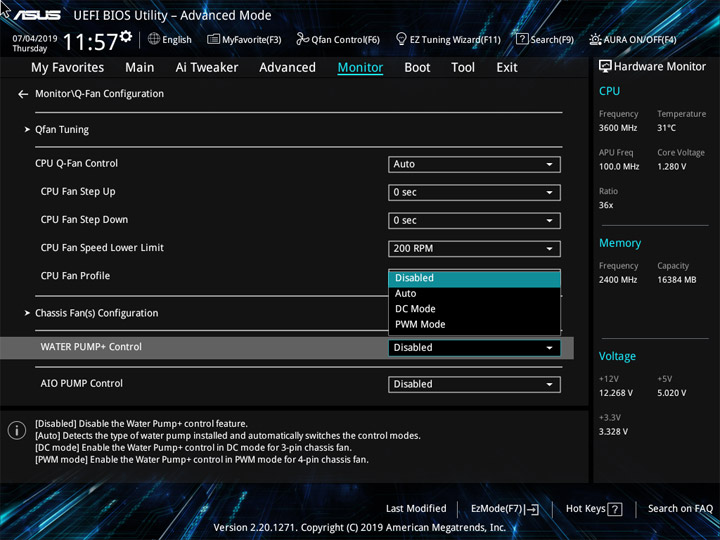This screenshot has width=720, height=540.
Task: Click CPU frequency value 3600 MHz
Action: tap(618, 128)
